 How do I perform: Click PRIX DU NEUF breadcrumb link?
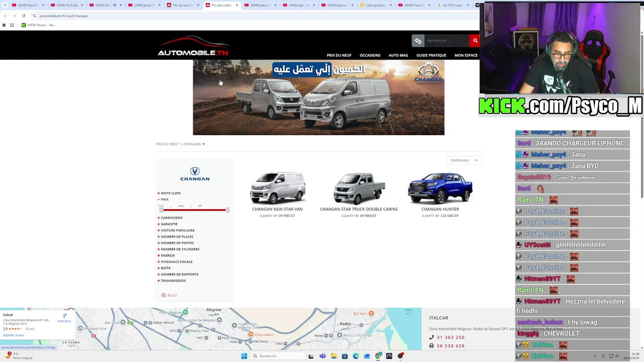coord(167,144)
